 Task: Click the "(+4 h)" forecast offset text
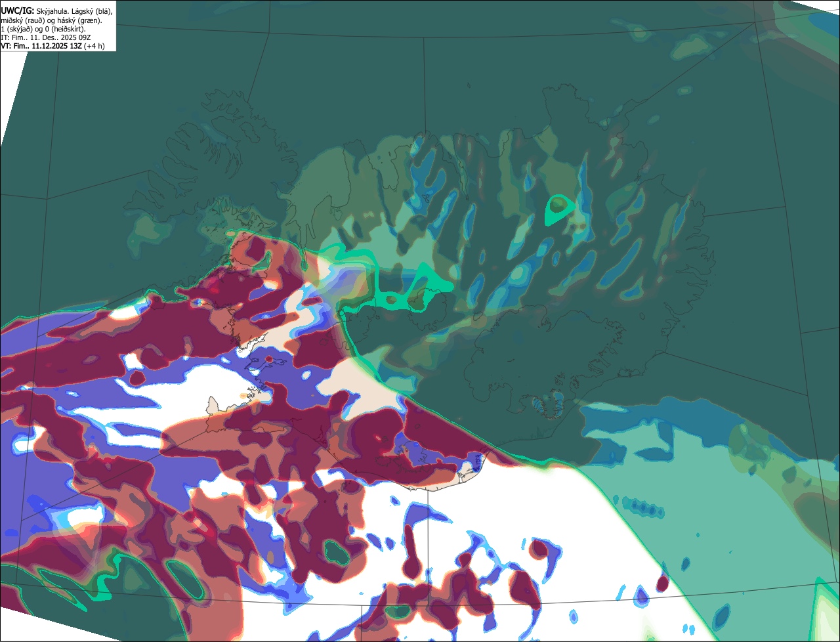click(96, 47)
